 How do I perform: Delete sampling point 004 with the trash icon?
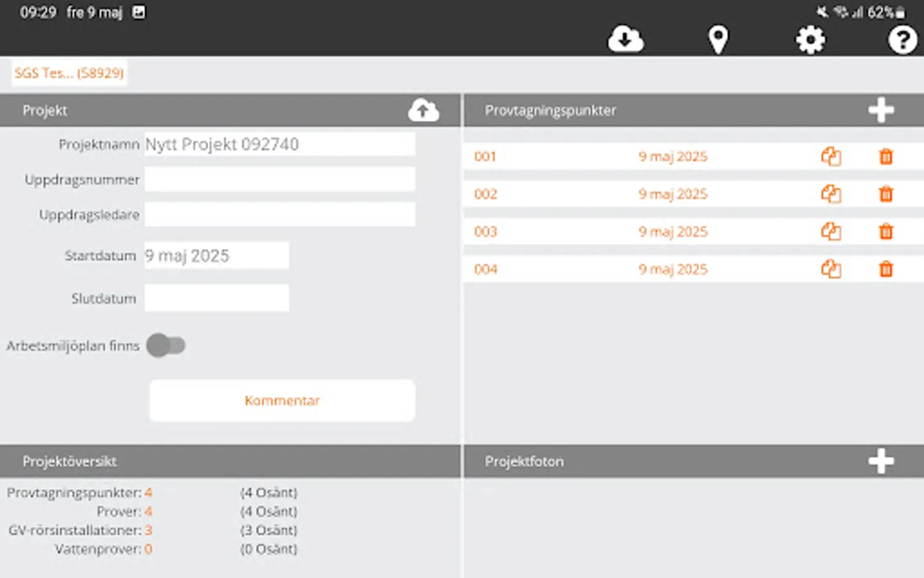(886, 269)
